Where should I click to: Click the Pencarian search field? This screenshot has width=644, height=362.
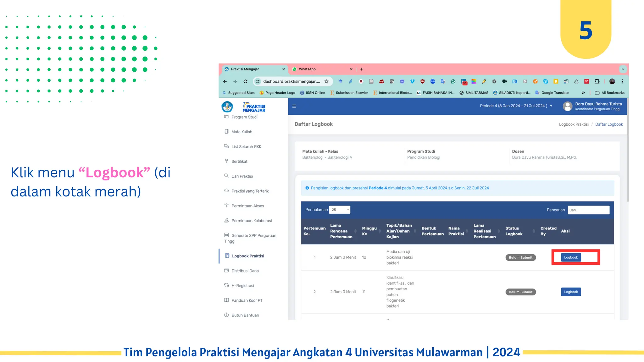pyautogui.click(x=588, y=210)
